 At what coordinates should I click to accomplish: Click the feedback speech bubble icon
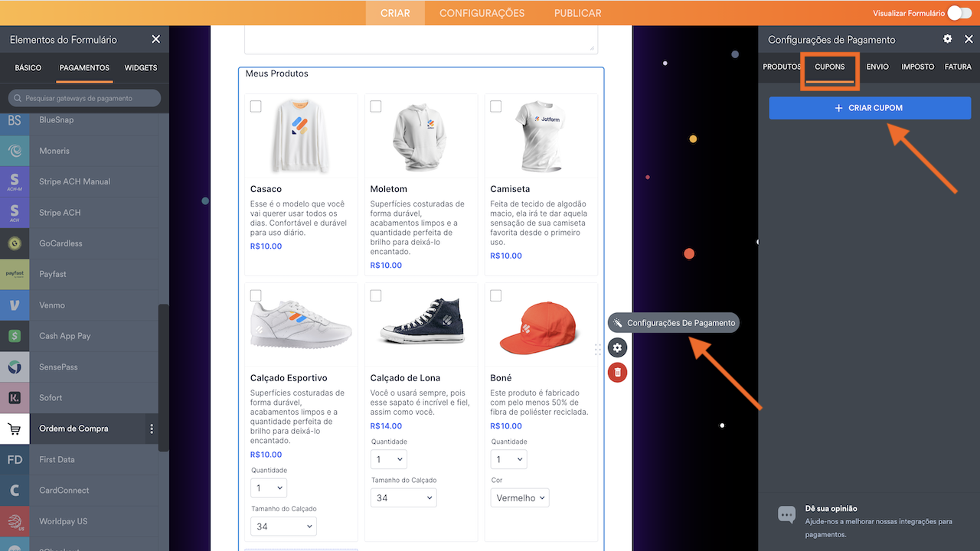click(x=786, y=514)
